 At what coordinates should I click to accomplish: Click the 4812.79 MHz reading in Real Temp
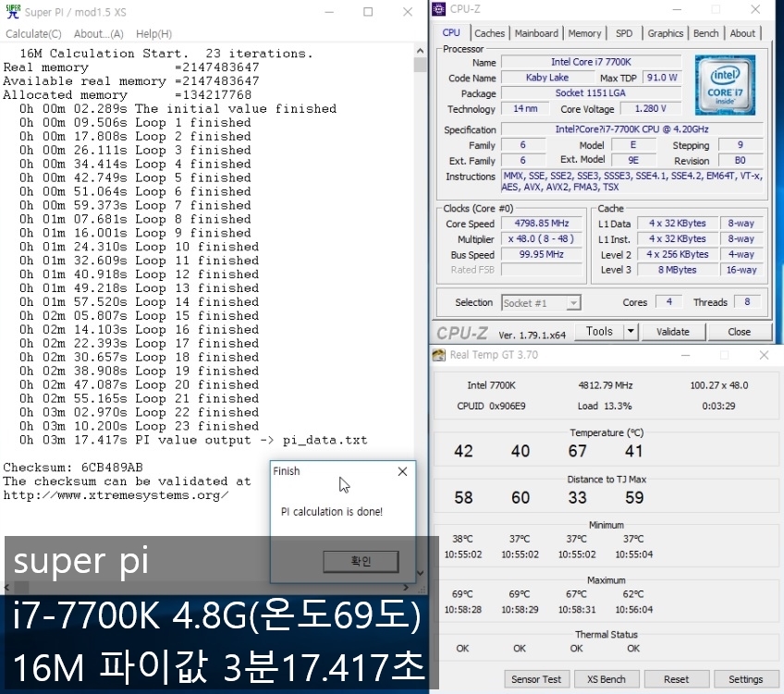(606, 385)
